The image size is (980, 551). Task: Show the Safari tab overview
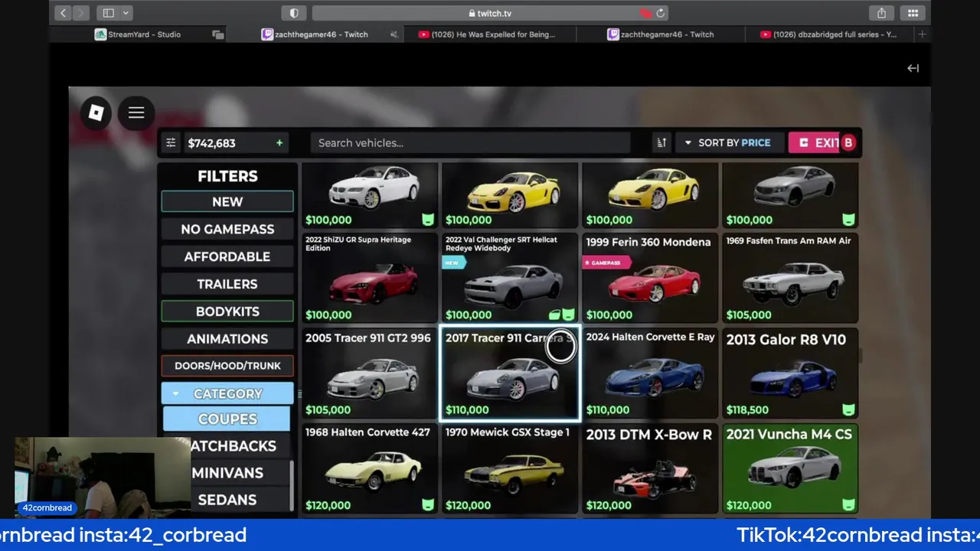[913, 13]
